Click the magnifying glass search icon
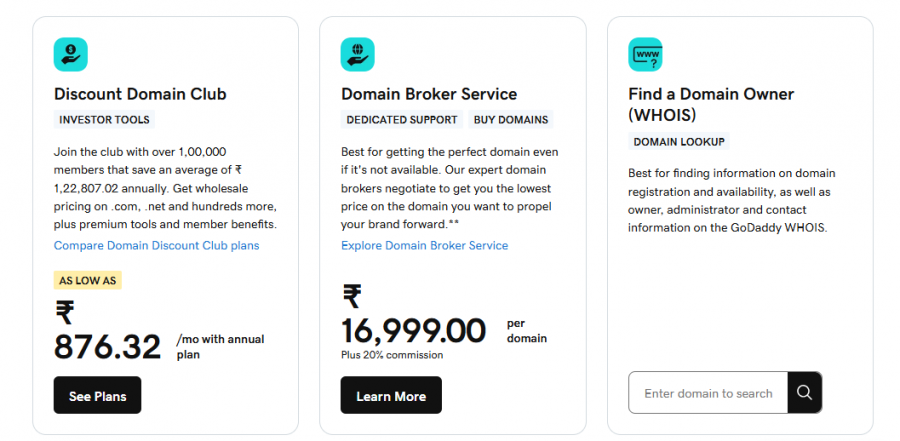This screenshot has width=900, height=441. coord(804,393)
